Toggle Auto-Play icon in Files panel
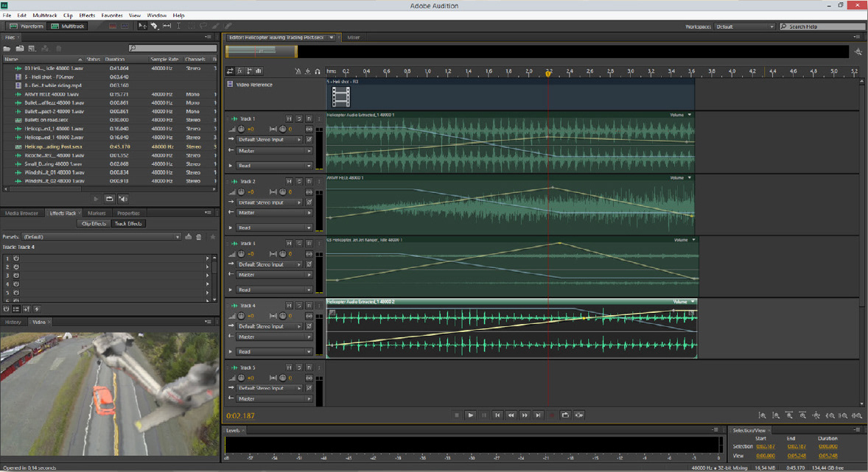The height and width of the screenshot is (472, 868). click(x=123, y=199)
